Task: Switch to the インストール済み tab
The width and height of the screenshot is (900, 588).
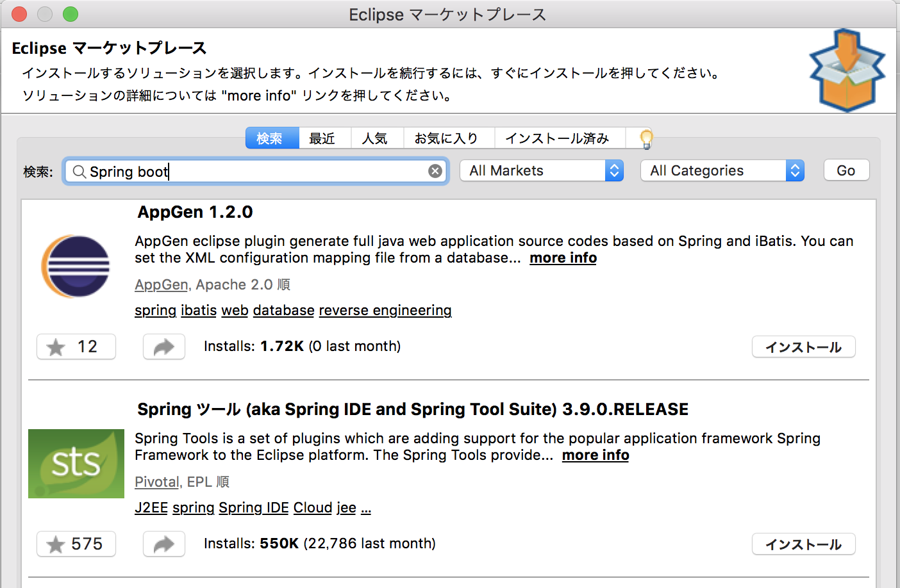Action: [561, 138]
